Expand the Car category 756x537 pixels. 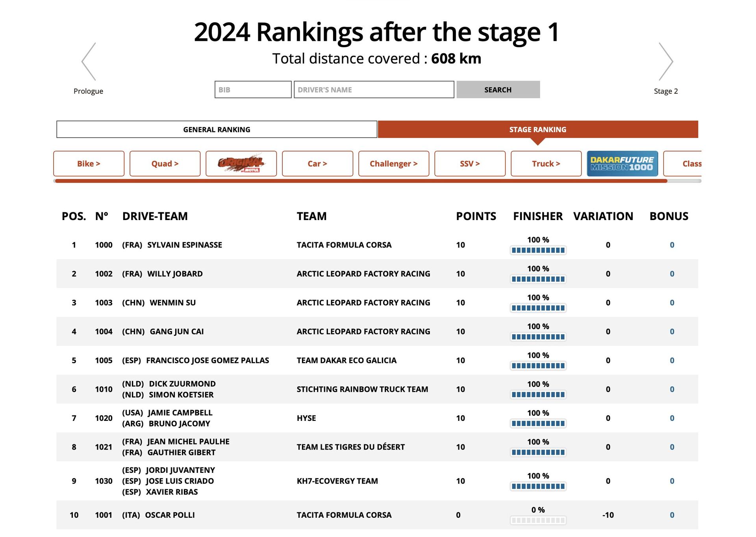[x=317, y=163]
